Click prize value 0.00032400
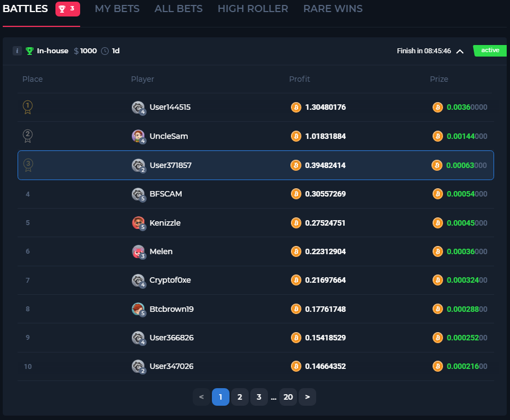Image resolution: width=510 pixels, height=420 pixels. [x=467, y=280]
